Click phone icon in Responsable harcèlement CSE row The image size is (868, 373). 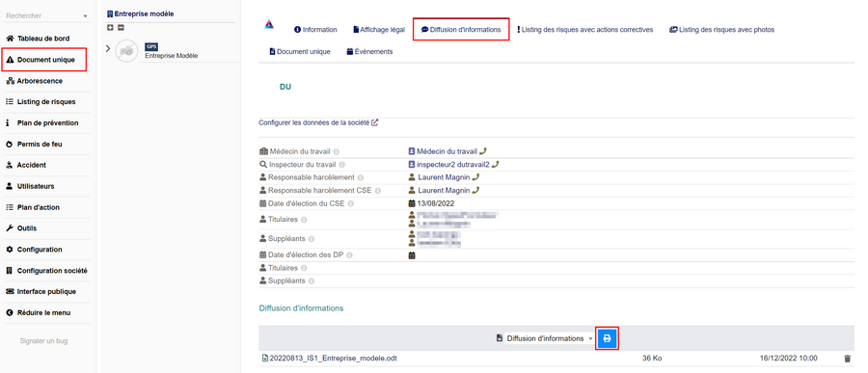tap(475, 191)
